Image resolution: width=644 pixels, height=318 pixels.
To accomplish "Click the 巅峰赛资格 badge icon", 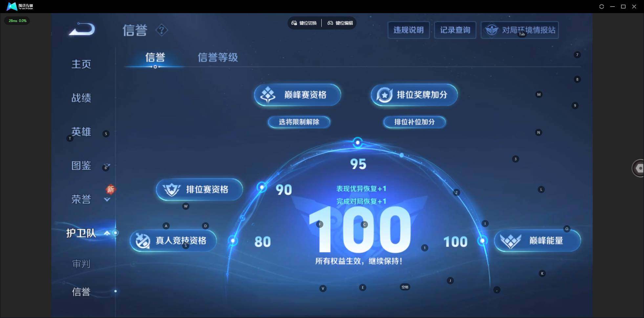I will pyautogui.click(x=268, y=95).
